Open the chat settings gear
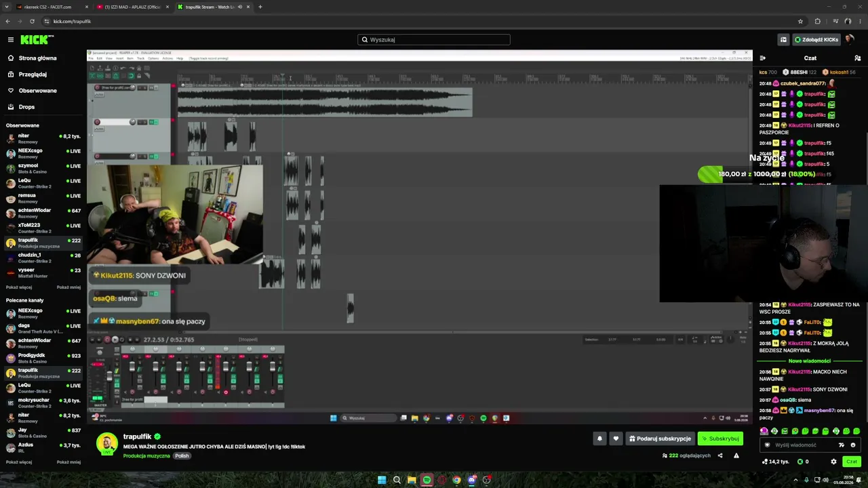Viewport: 868px width, 488px height. (x=833, y=462)
